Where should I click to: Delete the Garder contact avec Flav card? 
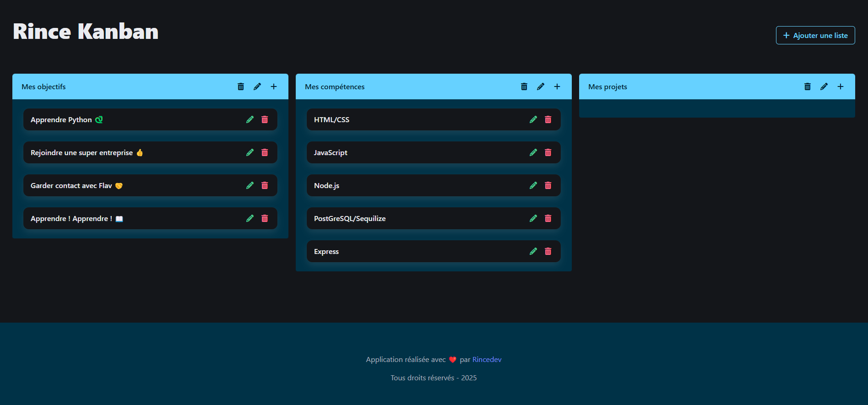pyautogui.click(x=265, y=185)
